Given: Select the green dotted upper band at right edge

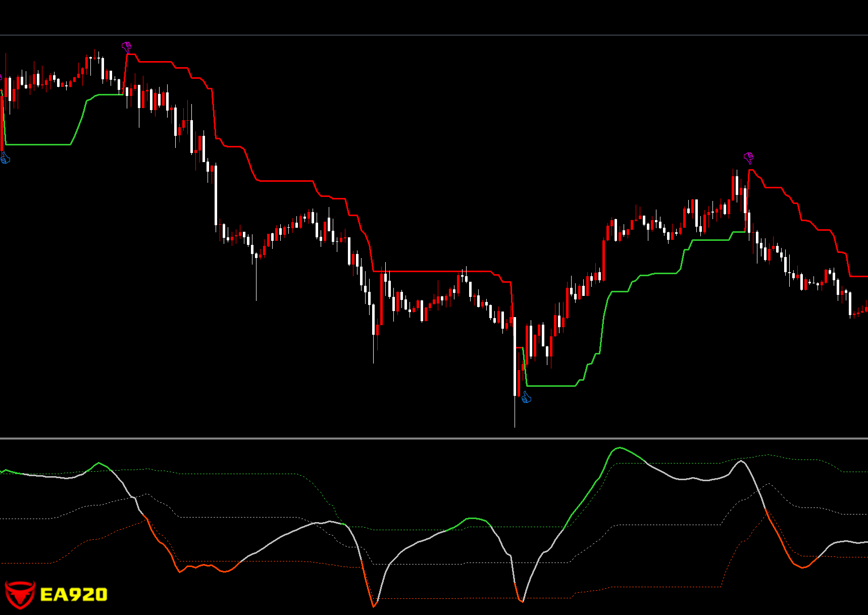Looking at the screenshot, I should click(858, 472).
